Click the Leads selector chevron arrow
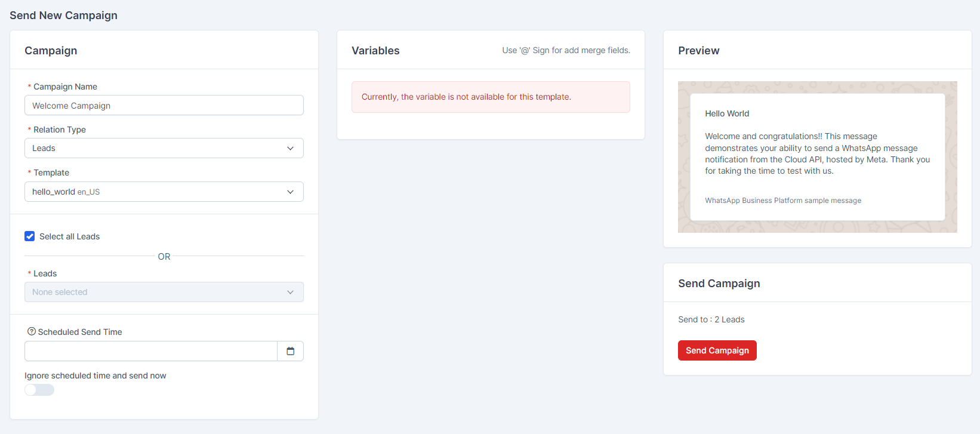Image resolution: width=980 pixels, height=434 pixels. point(291,292)
